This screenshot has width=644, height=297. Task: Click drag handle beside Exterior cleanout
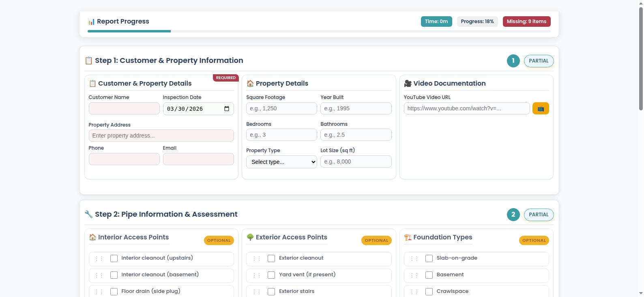(x=257, y=259)
